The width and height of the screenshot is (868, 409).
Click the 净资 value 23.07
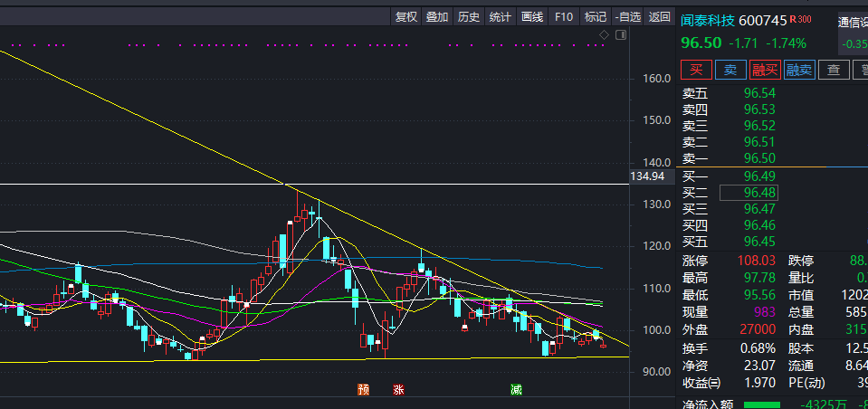point(759,366)
